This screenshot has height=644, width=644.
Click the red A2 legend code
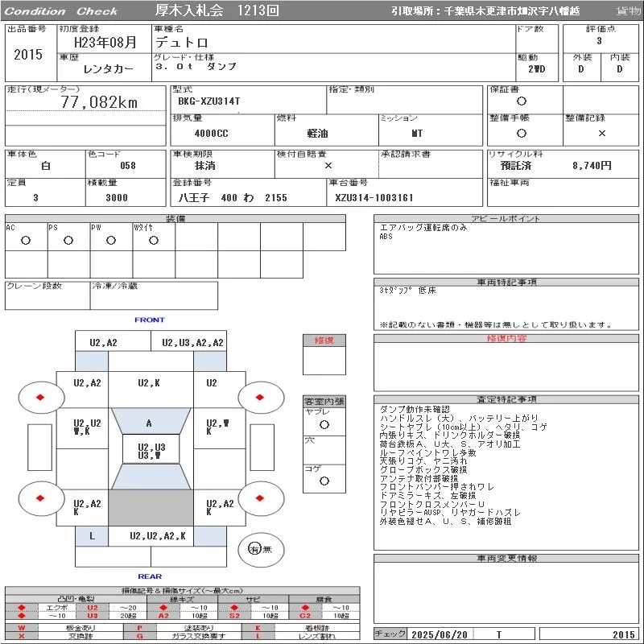point(163,616)
